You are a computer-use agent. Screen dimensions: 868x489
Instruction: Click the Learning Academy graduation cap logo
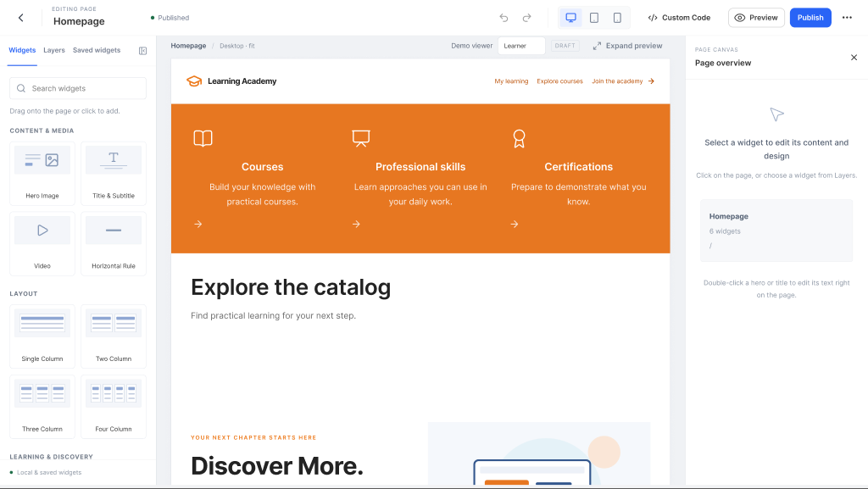[194, 81]
